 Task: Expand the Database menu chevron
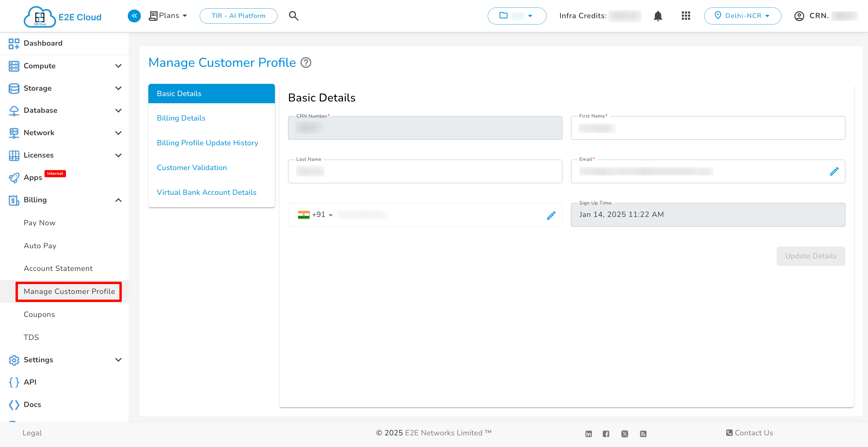(x=118, y=110)
